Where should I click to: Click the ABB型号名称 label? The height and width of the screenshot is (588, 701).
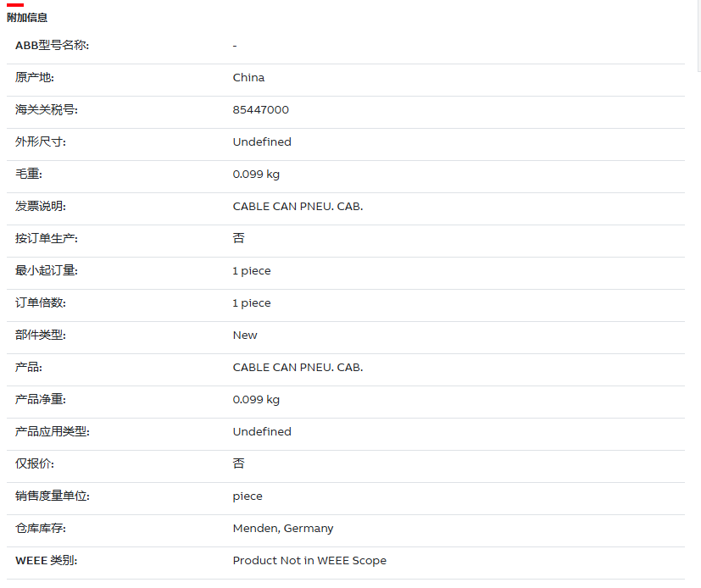tap(53, 46)
